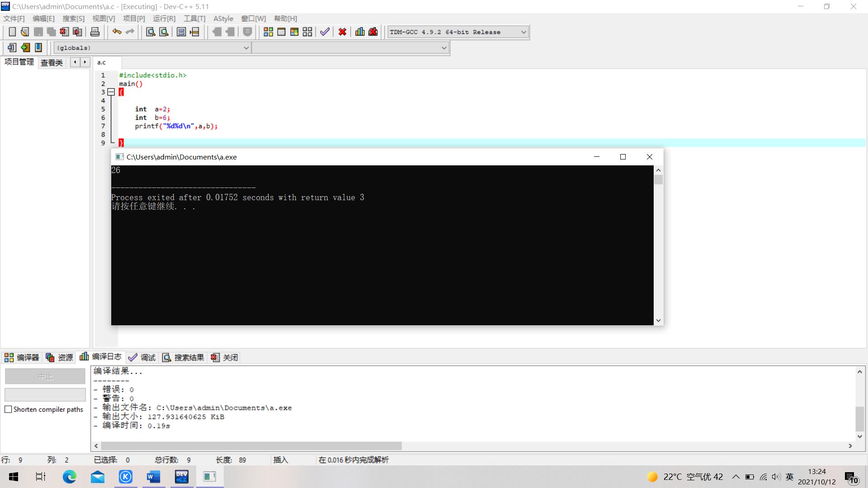Click the red X Stop Execution icon

[x=342, y=32]
